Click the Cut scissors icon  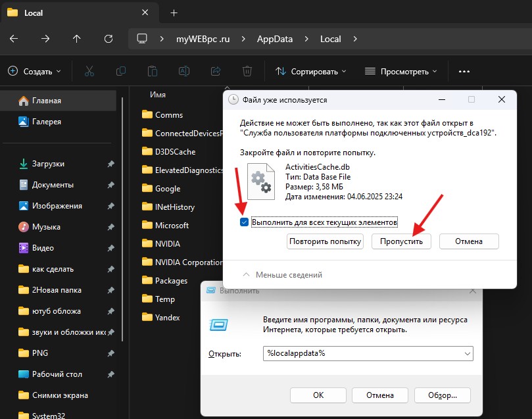[89, 71]
